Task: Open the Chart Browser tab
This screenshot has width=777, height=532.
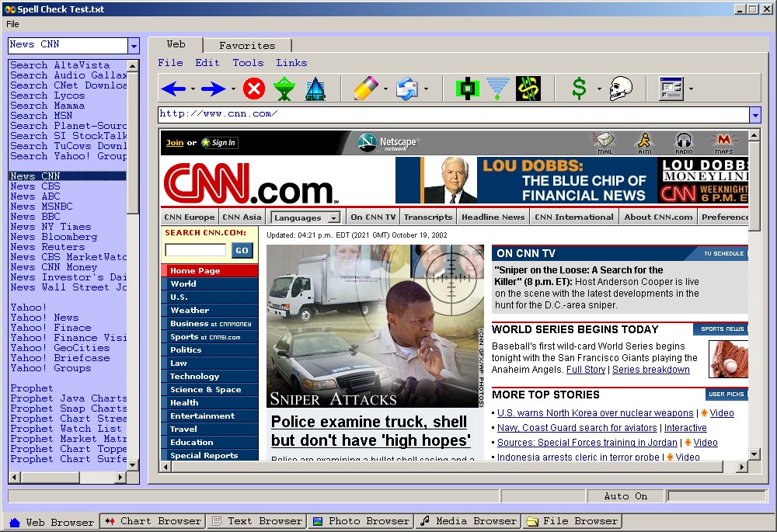Action: [152, 521]
